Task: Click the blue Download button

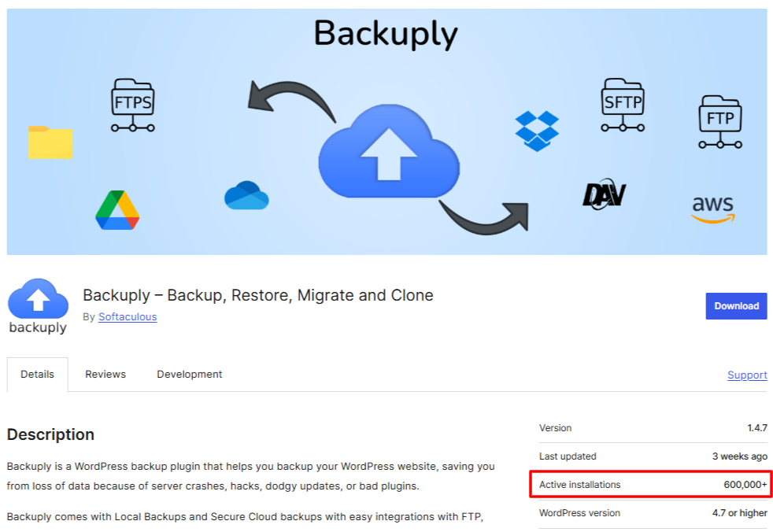Action: coord(736,305)
